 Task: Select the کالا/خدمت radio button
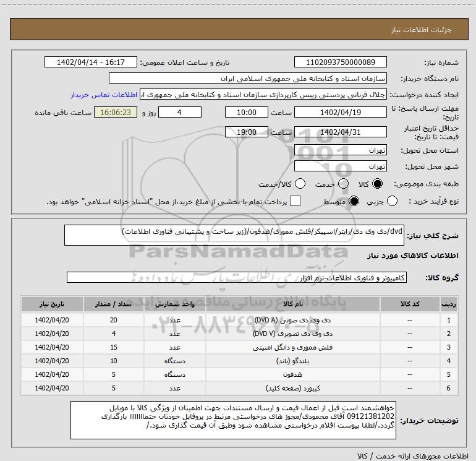pyautogui.click(x=300, y=184)
